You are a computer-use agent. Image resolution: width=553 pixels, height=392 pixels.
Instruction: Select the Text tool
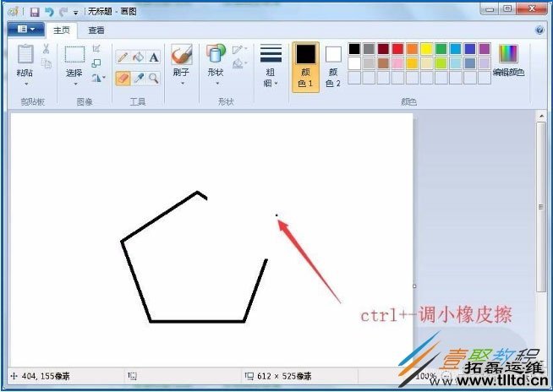click(153, 57)
